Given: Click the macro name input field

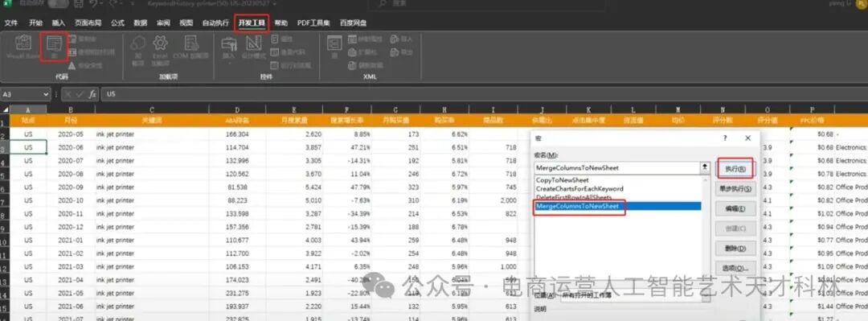Looking at the screenshot, I should (x=616, y=167).
